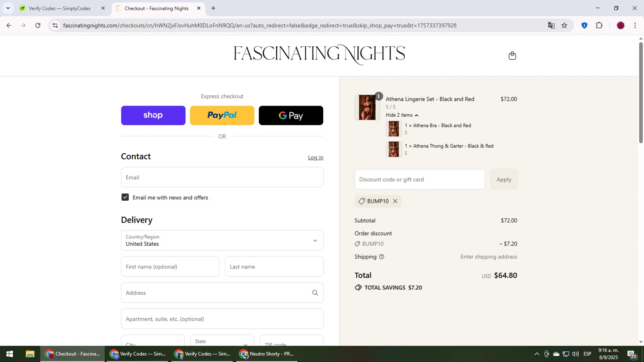644x362 pixels.
Task: Toggle Email me with news and offers
Action: [125, 197]
